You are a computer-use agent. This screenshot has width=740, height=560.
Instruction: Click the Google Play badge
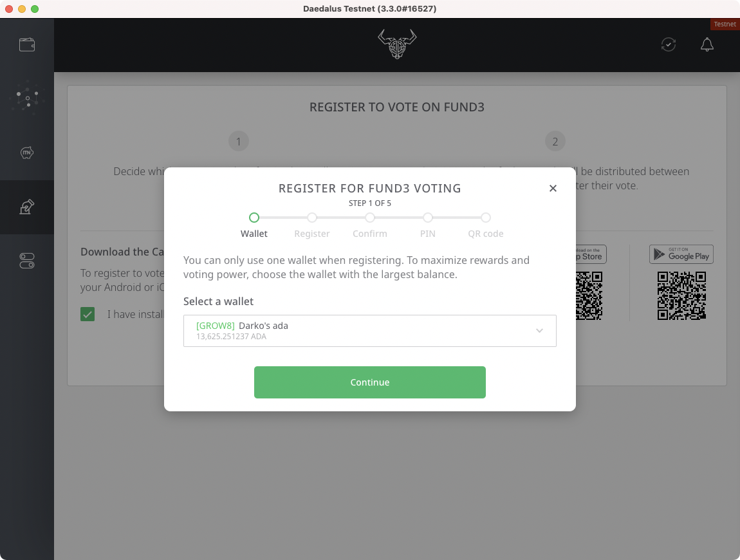[681, 254]
